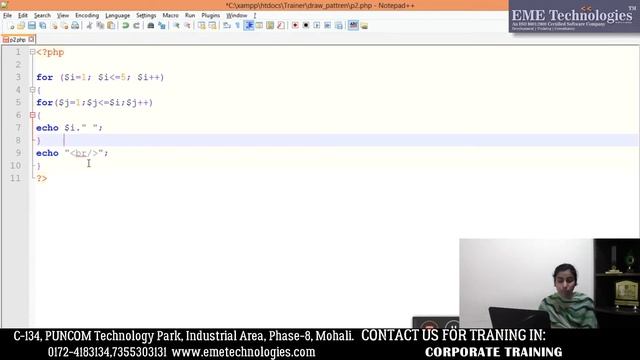The height and width of the screenshot is (360, 640).
Task: Open the View menu
Action: (62, 16)
